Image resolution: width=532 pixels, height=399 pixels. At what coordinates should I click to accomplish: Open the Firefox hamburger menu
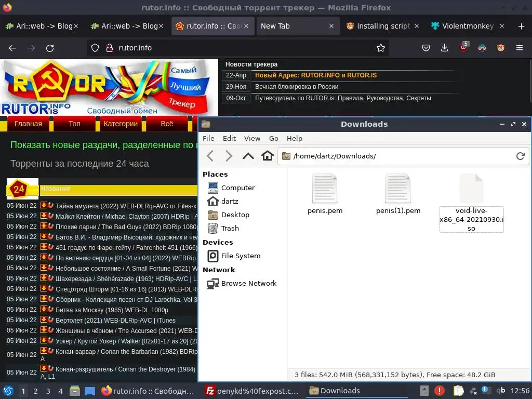click(519, 48)
